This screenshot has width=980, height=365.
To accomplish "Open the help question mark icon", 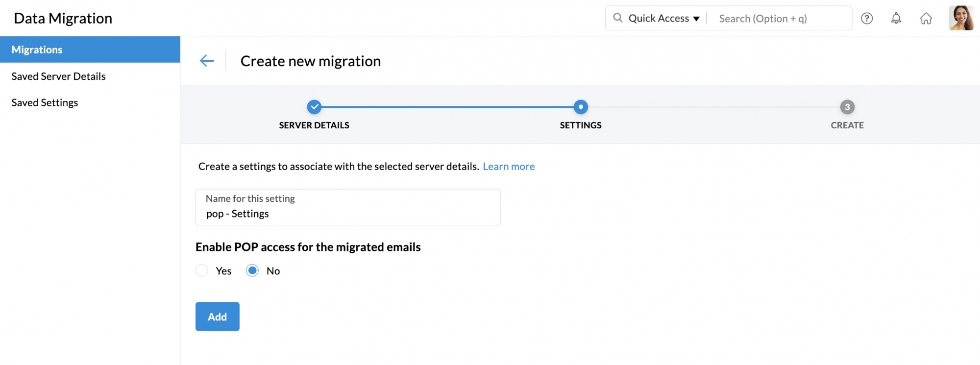I will [867, 19].
